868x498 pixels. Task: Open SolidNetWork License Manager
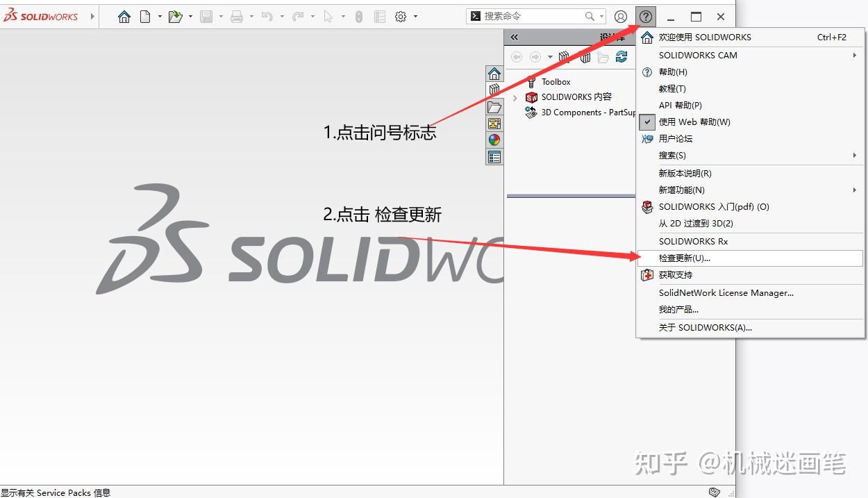point(726,292)
